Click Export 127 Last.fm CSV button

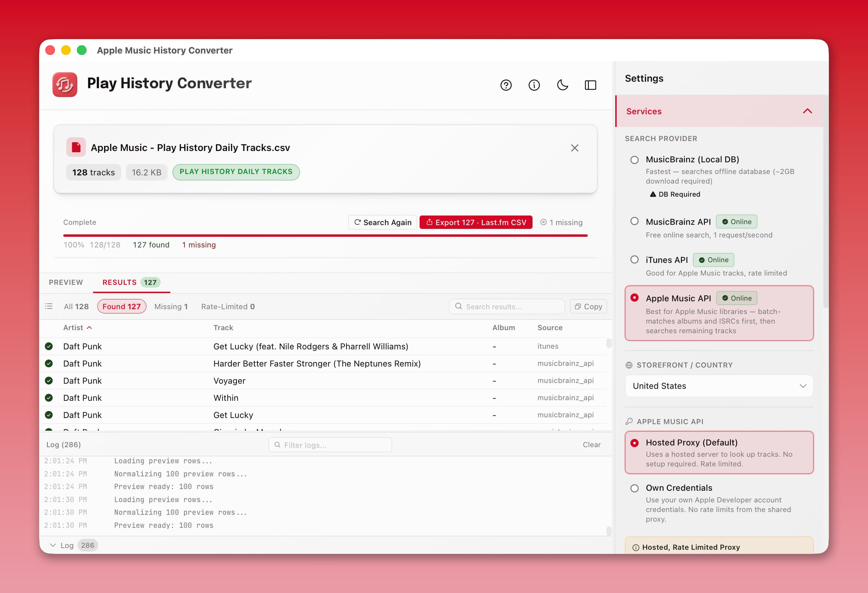coord(476,222)
